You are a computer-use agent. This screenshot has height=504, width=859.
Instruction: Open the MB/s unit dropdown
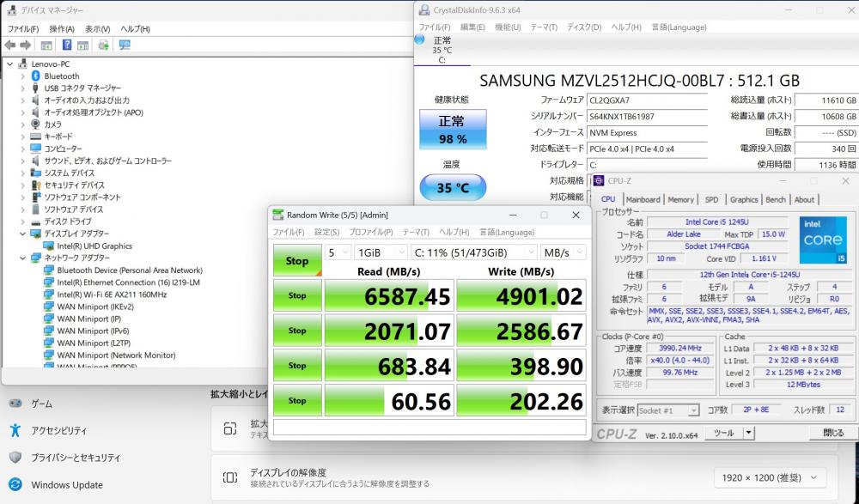pos(563,252)
